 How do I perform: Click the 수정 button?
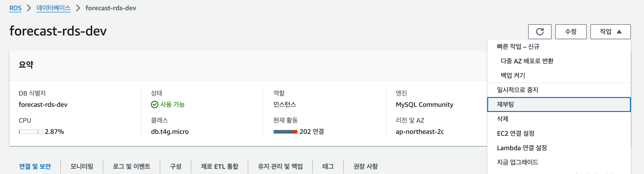[x=571, y=32]
